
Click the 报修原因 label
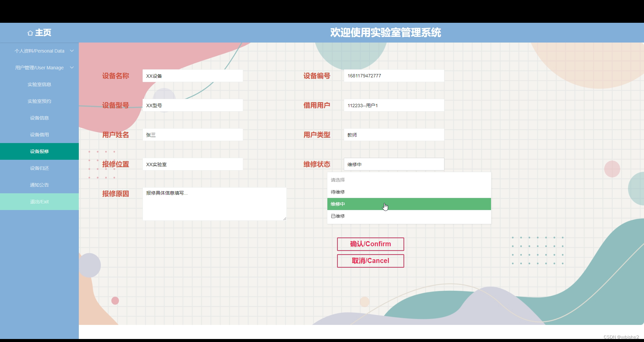tap(116, 194)
